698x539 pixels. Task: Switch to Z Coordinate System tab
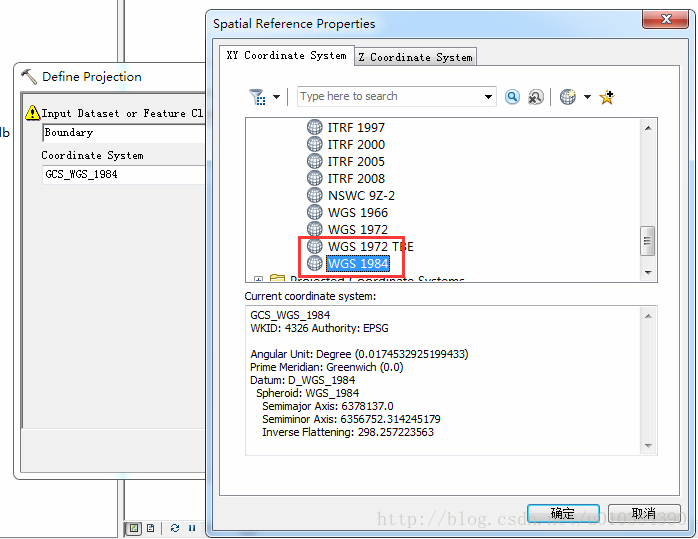click(x=416, y=57)
